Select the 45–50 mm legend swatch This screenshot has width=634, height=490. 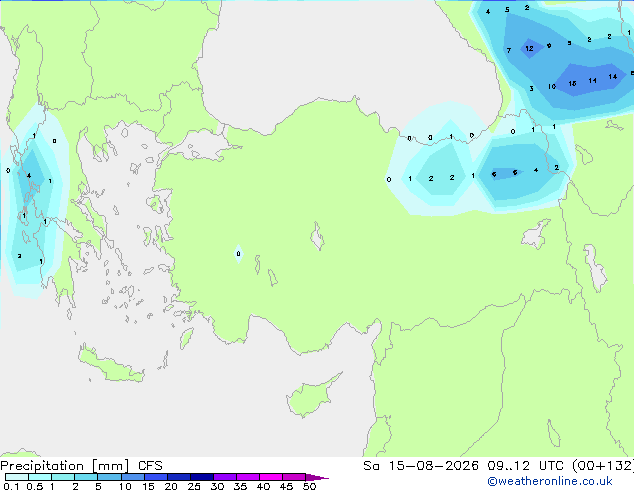(294, 477)
